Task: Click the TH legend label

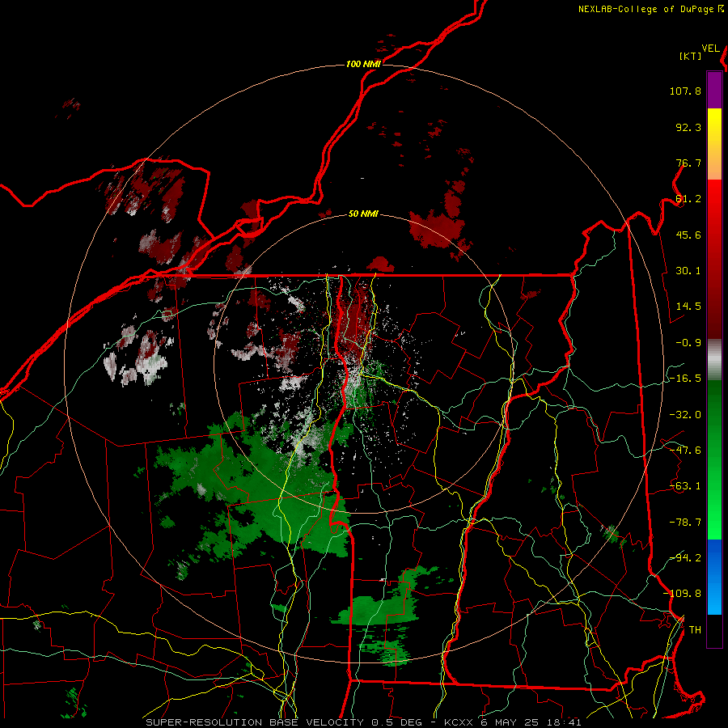Action: (x=695, y=630)
